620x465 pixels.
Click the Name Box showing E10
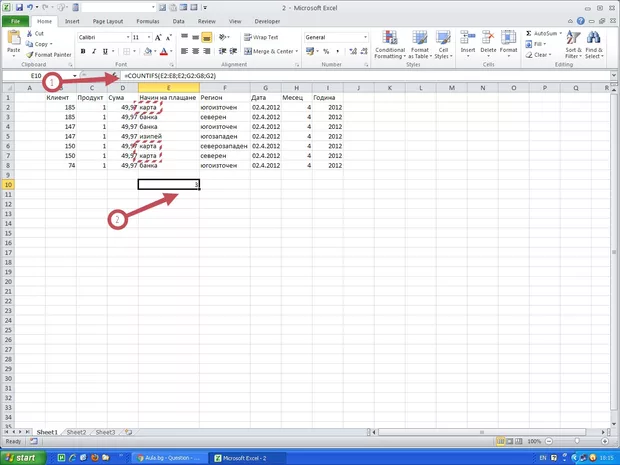coord(36,76)
